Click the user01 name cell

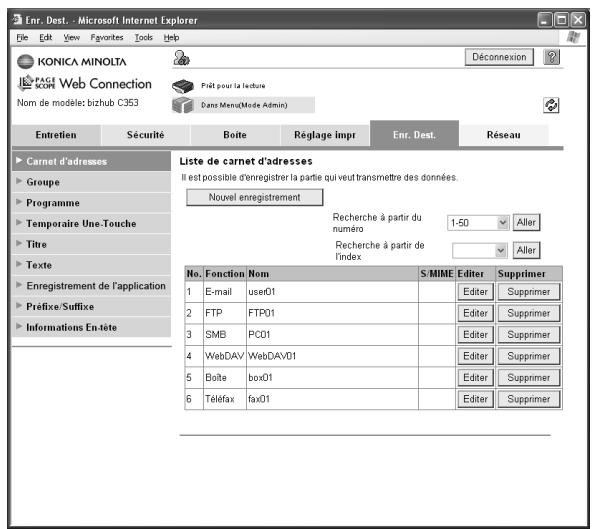point(332,292)
